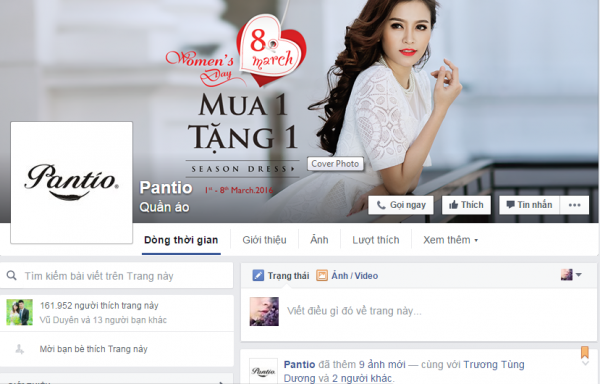Click the orange bookmark icon on post
This screenshot has height=384, width=600.
tap(585, 352)
